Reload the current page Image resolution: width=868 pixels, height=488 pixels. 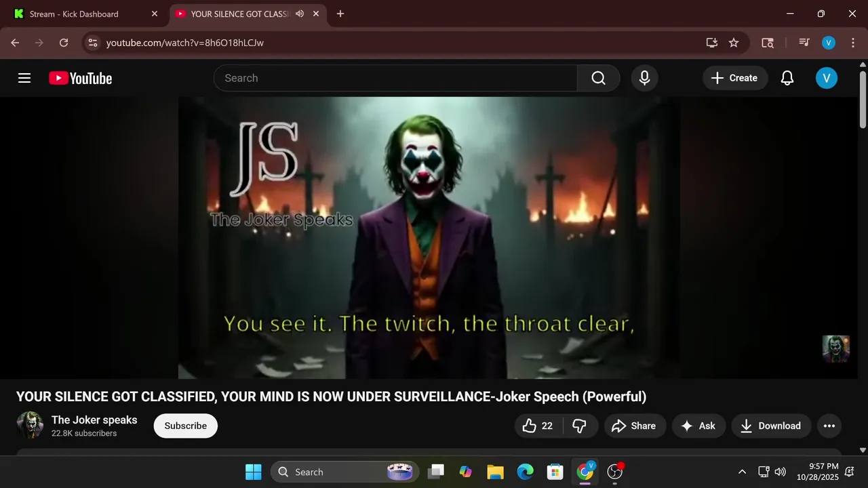point(64,43)
